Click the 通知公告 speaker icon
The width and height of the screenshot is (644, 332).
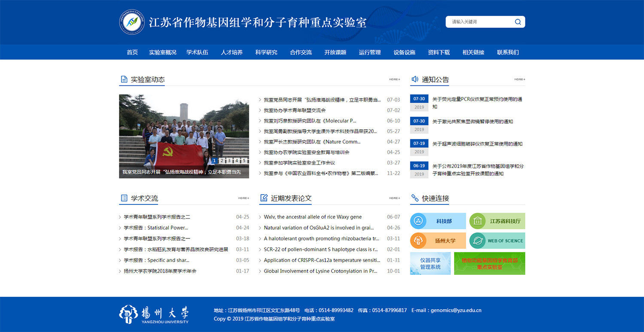click(x=415, y=79)
